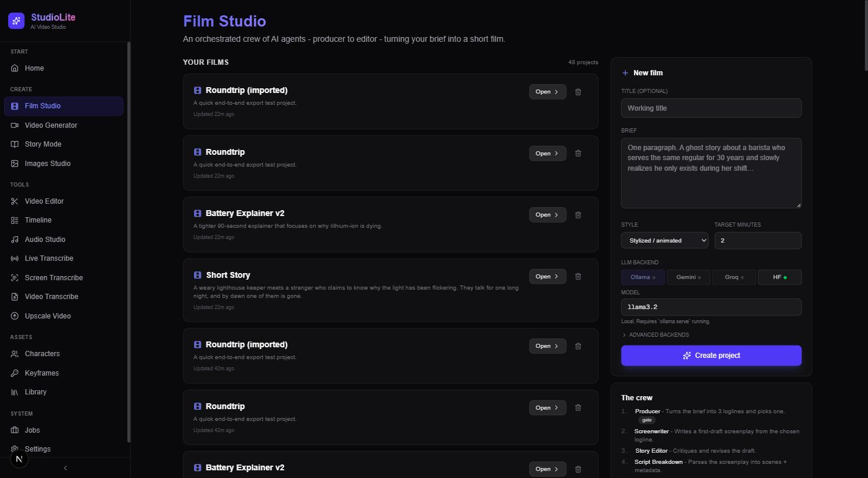Open Keyframes assets page

click(64, 373)
